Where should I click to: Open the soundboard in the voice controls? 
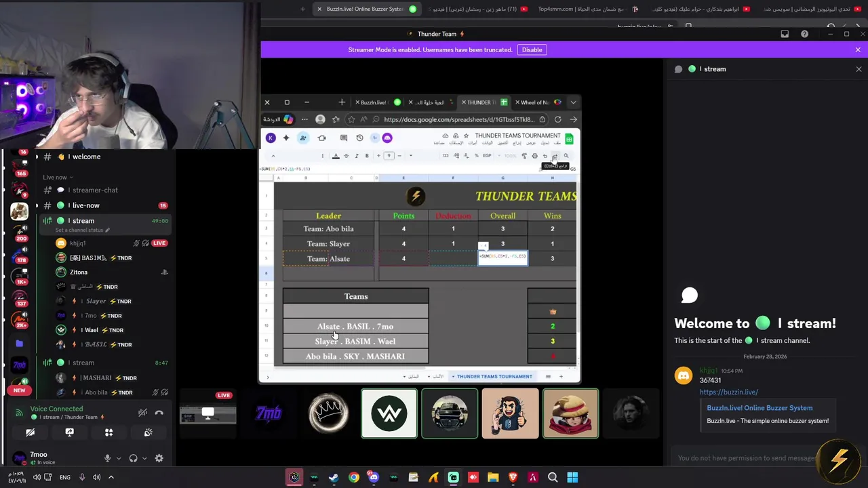pyautogui.click(x=148, y=432)
